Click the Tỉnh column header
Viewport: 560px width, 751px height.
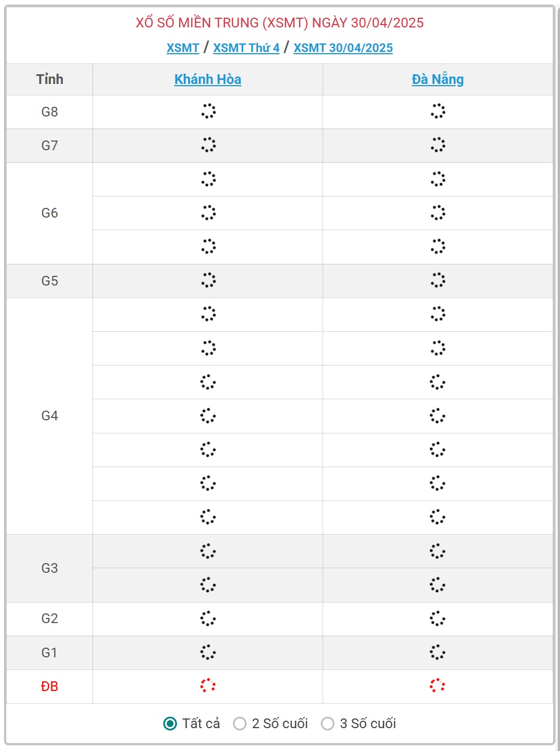[x=50, y=79]
